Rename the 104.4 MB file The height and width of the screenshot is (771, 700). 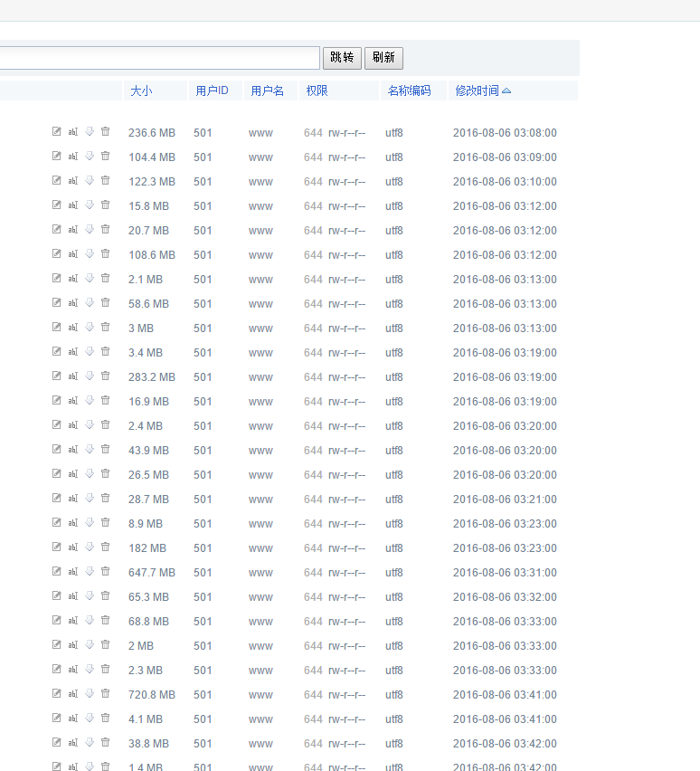click(73, 157)
